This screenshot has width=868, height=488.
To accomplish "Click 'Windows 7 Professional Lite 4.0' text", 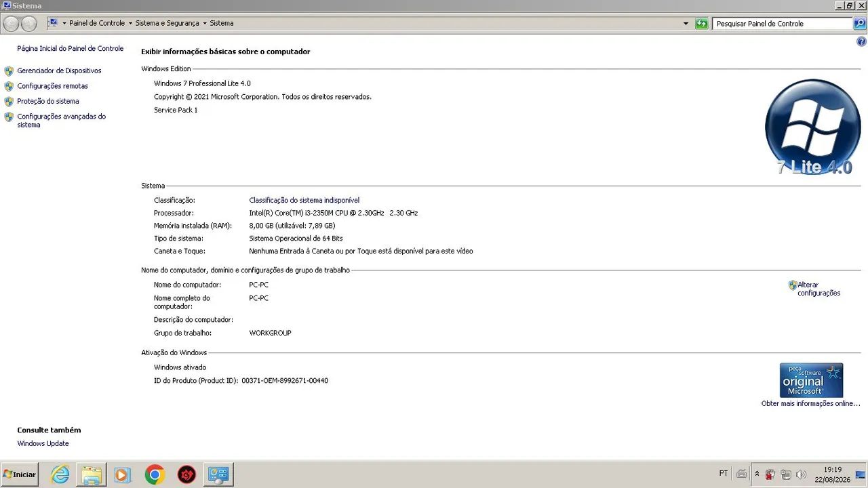I will [202, 84].
